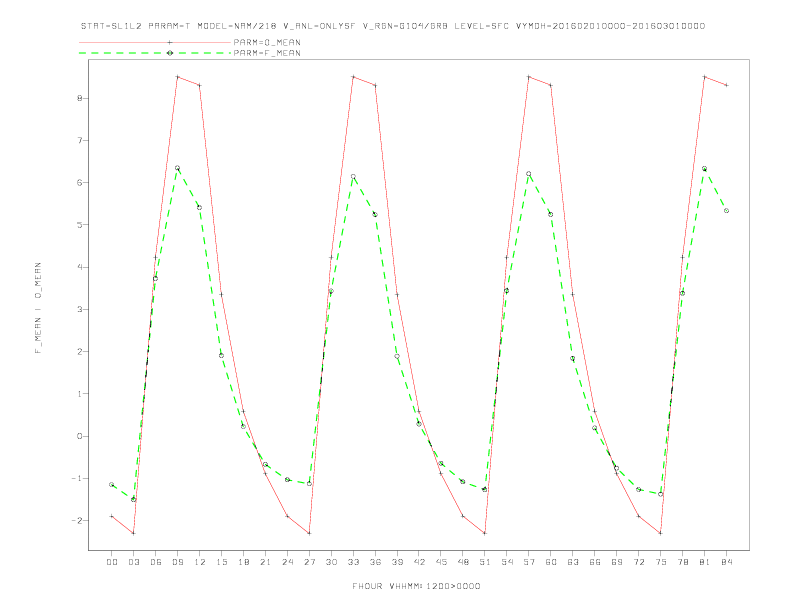792x612 pixels.
Task: Click x-axis tick label 06
Action: click(x=156, y=562)
